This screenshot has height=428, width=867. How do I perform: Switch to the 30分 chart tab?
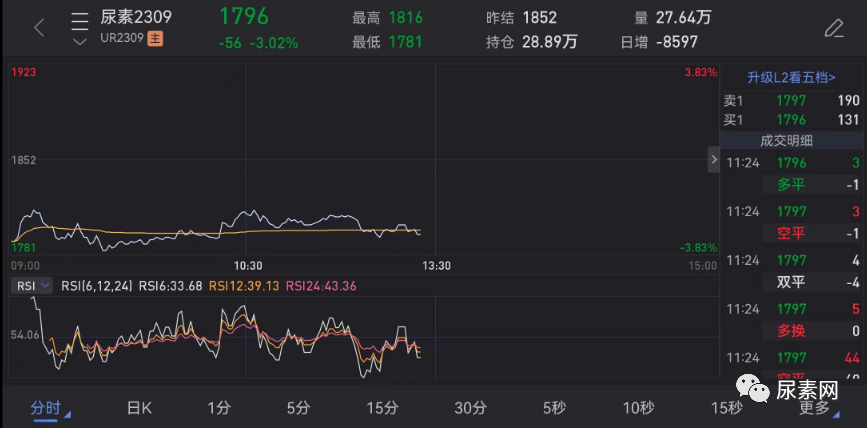coord(471,409)
